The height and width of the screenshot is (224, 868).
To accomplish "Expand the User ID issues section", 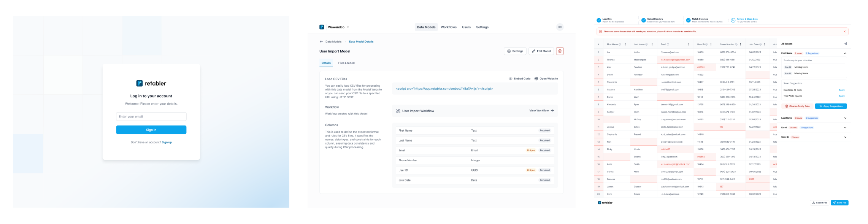I will point(845,137).
